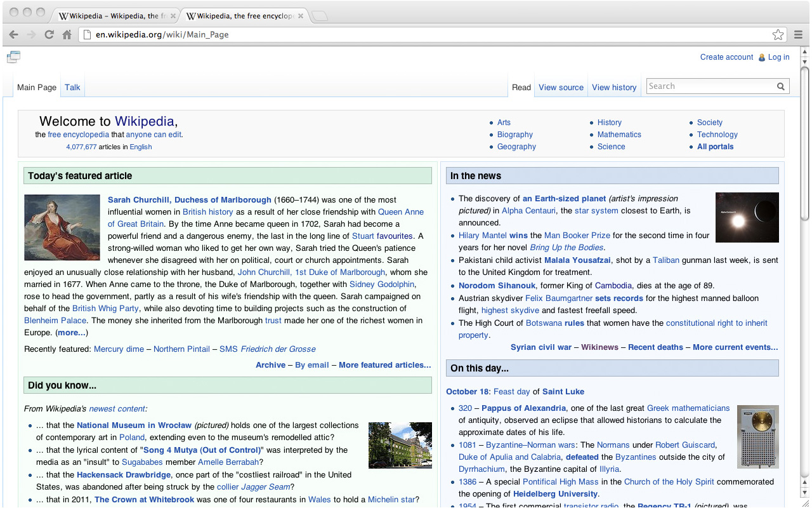Image resolution: width=812 pixels, height=508 pixels.
Task: Click the Sarah Churchill portrait thumbnail
Action: pos(62,227)
